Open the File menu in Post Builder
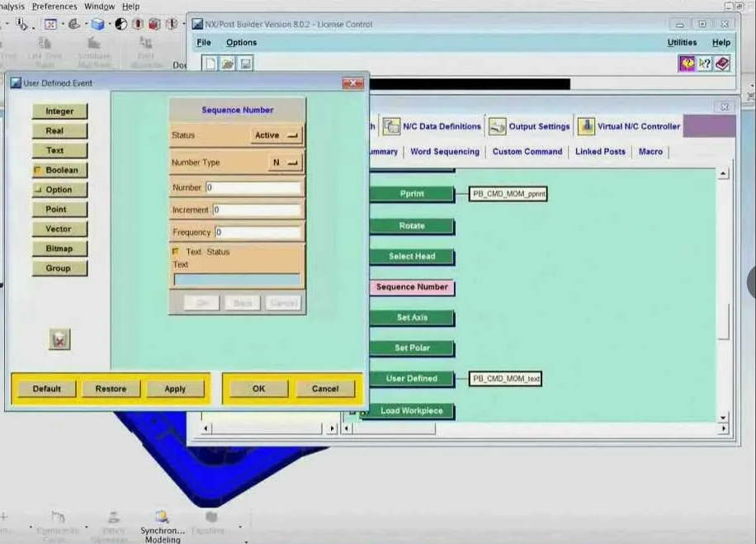 click(x=204, y=42)
